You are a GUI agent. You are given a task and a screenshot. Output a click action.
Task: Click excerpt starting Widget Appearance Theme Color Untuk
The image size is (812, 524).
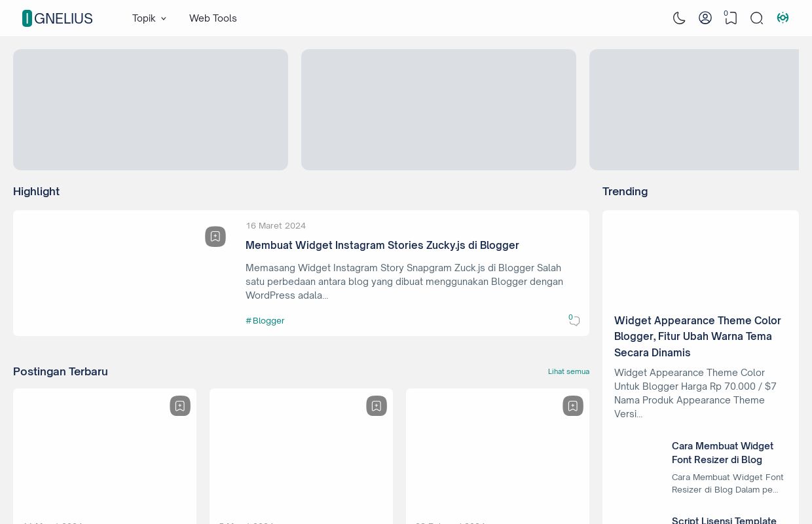pyautogui.click(x=695, y=393)
